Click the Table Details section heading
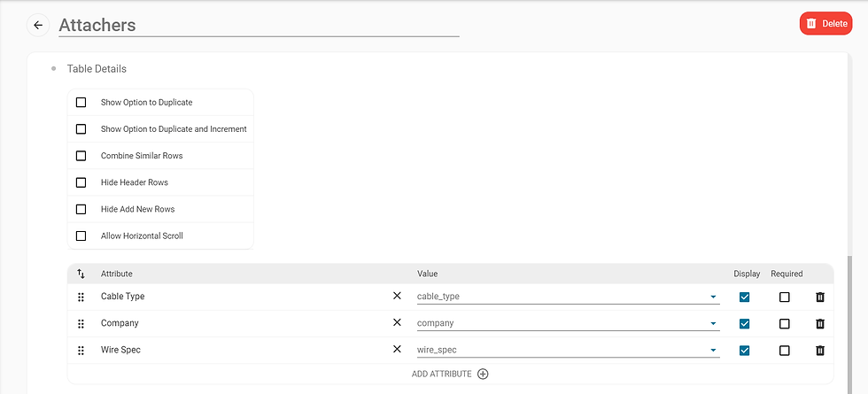This screenshot has width=868, height=394. pos(97,69)
